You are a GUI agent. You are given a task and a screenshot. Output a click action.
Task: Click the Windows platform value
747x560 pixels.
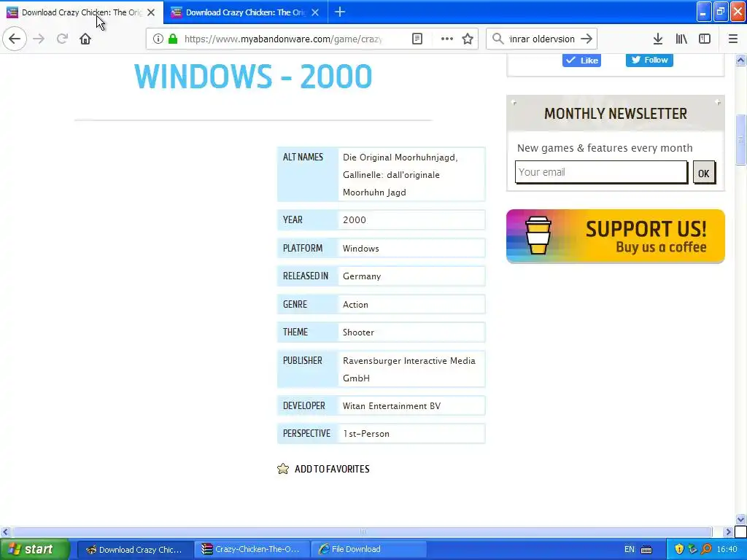point(360,249)
